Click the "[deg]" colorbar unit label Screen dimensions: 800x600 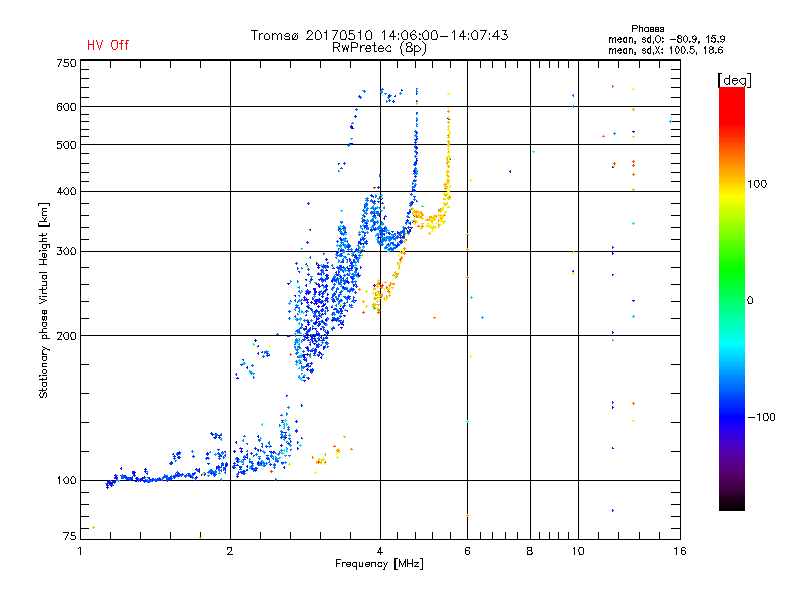pyautogui.click(x=734, y=81)
